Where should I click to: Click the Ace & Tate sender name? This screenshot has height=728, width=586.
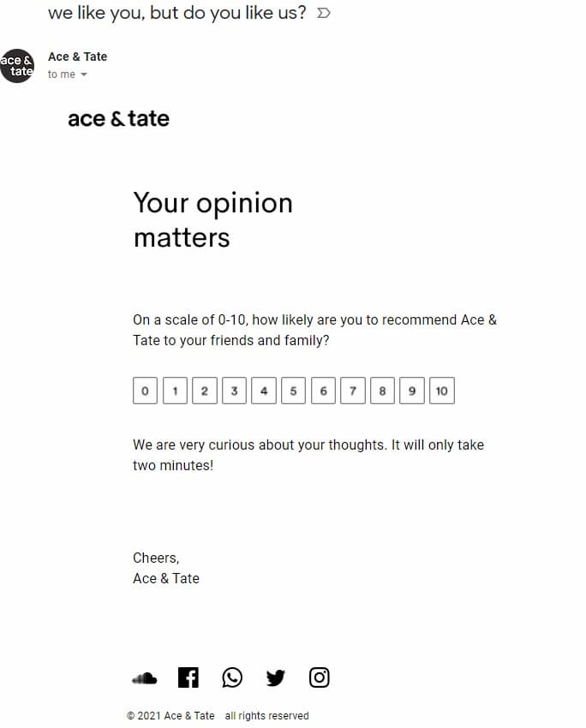78,57
